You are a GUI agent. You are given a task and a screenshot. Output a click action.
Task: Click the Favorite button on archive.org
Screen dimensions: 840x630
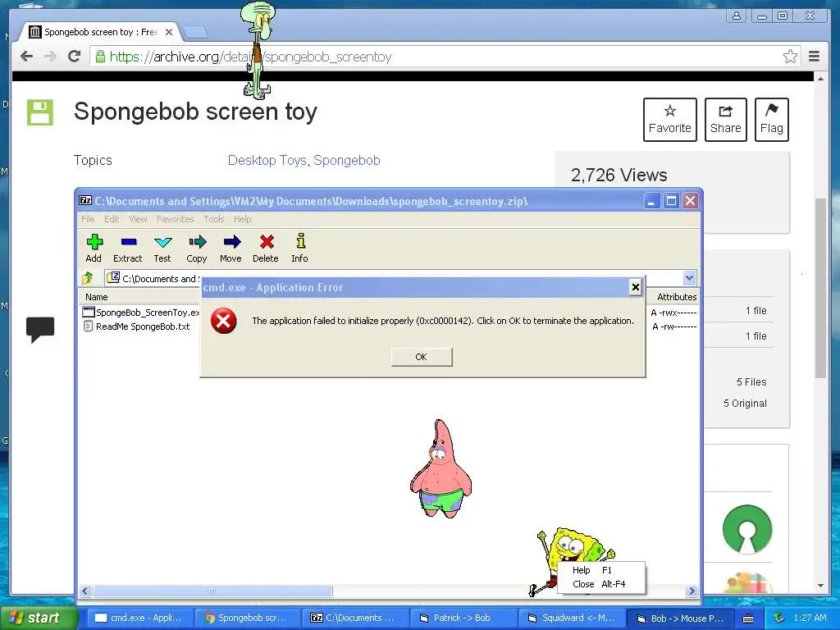[670, 120]
